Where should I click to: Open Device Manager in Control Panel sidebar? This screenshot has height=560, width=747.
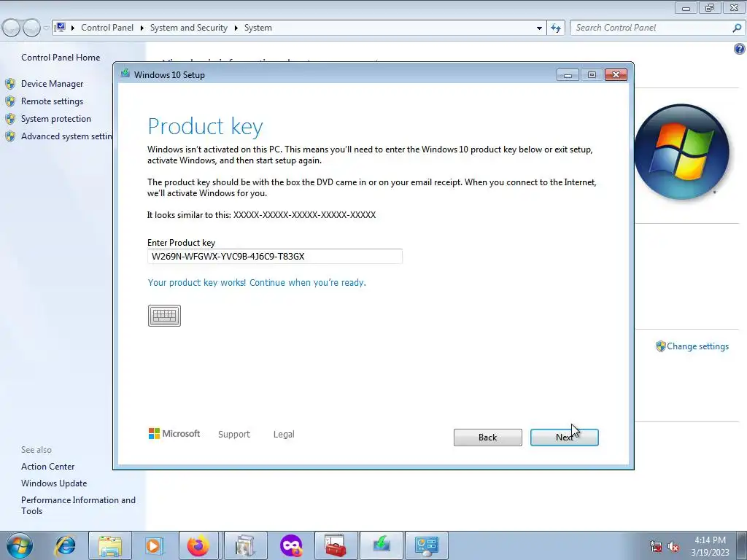pyautogui.click(x=52, y=84)
